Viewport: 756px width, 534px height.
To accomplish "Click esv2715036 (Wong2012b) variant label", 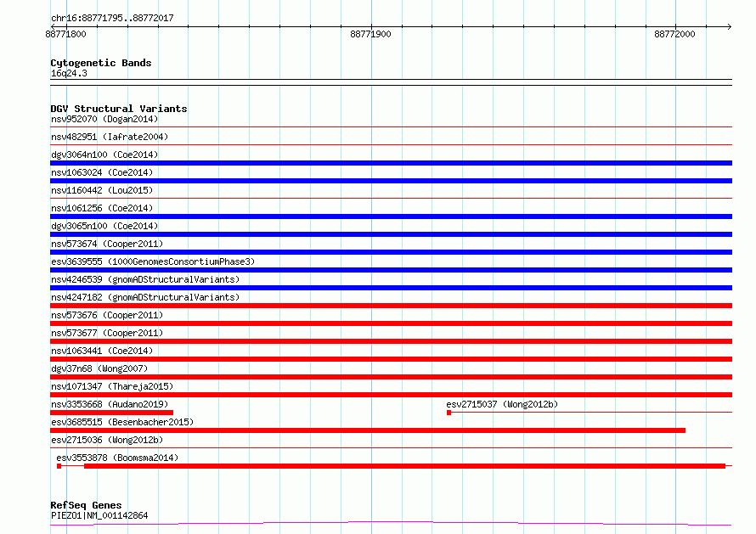I will tap(107, 440).
